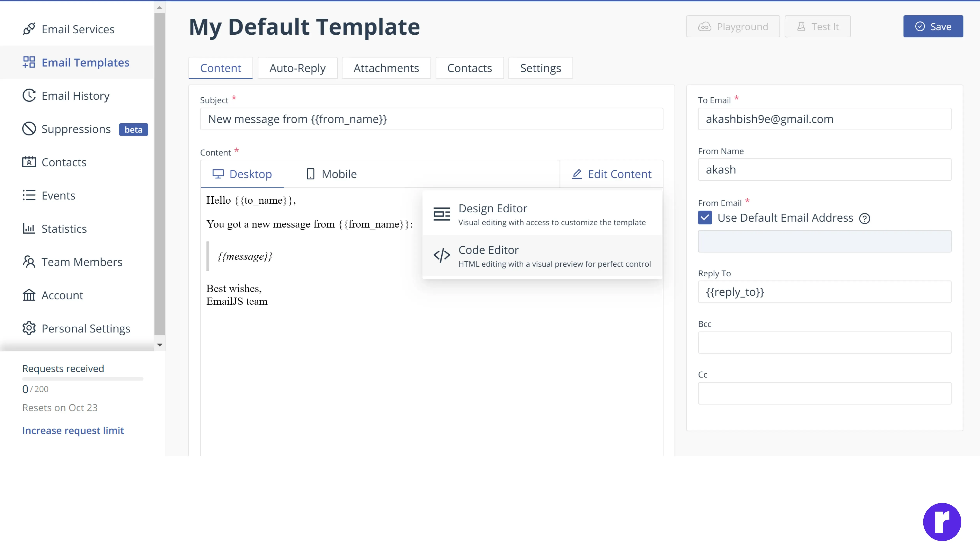Open Personal Settings page
Screen dimensions: 980x559
click(77, 328)
